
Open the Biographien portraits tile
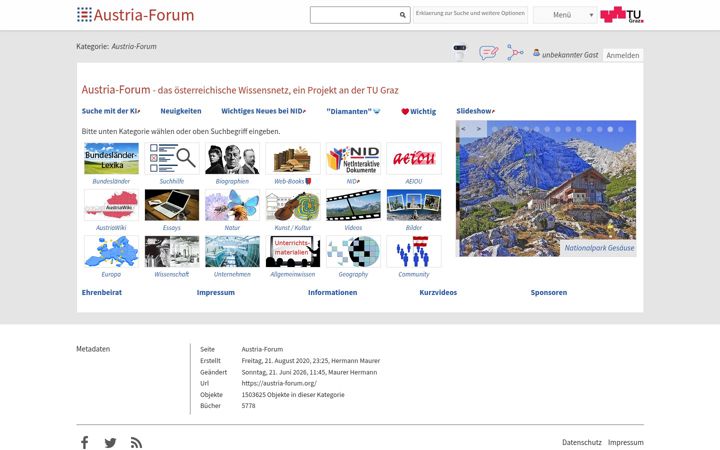(x=232, y=158)
